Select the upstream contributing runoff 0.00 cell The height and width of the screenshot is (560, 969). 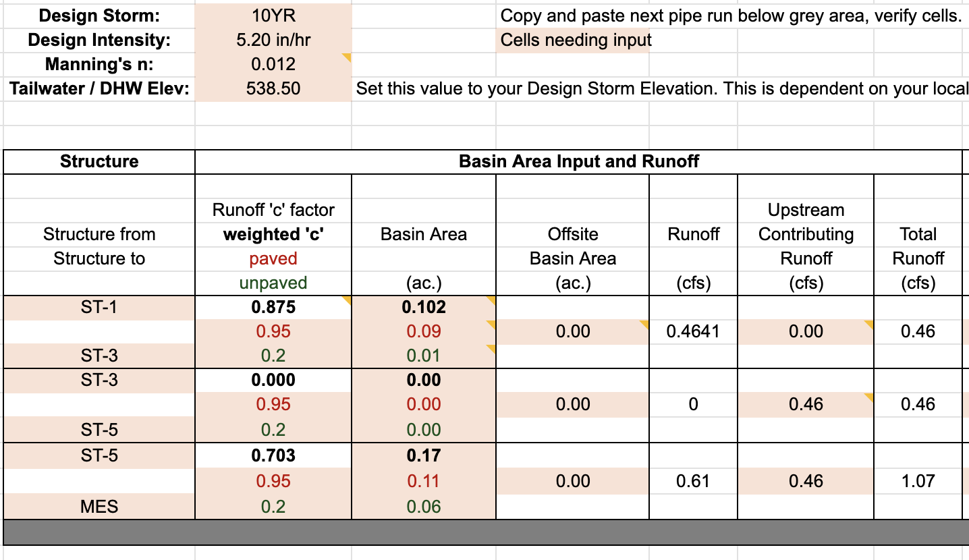pos(806,331)
